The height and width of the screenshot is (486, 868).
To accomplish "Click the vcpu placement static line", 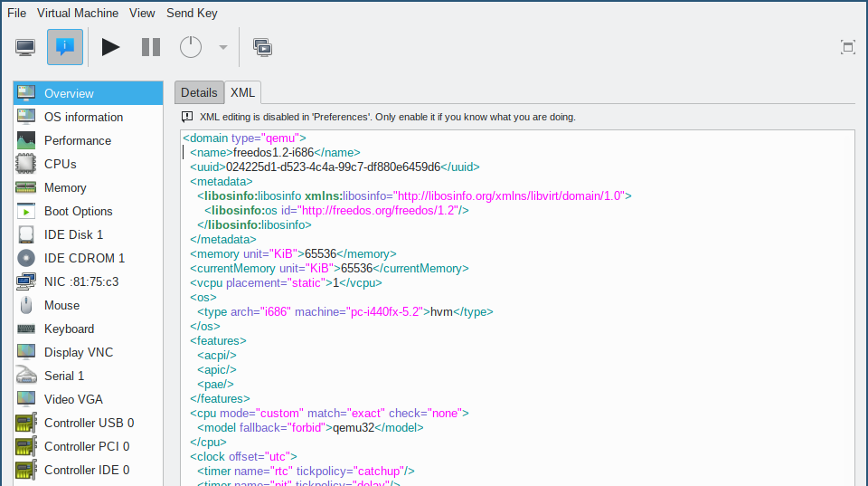I will (x=286, y=282).
